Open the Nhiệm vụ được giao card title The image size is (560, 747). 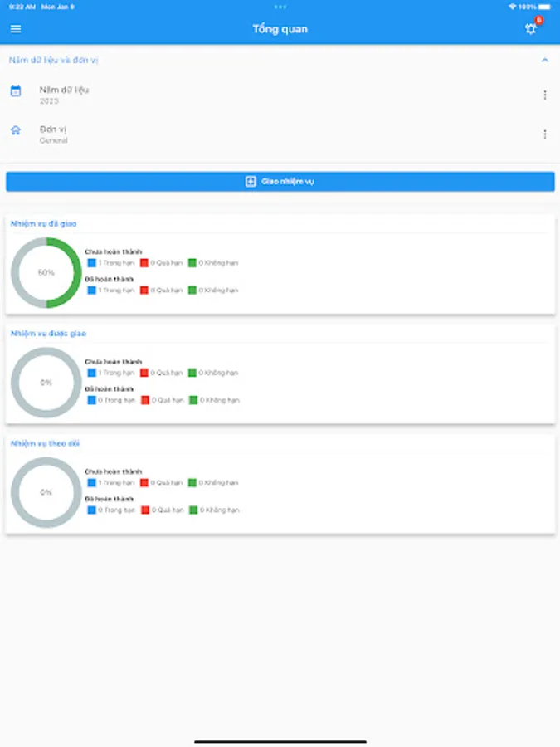tap(49, 334)
